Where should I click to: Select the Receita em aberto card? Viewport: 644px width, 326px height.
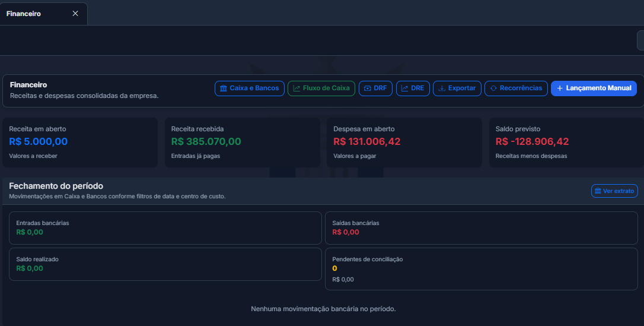[80, 143]
